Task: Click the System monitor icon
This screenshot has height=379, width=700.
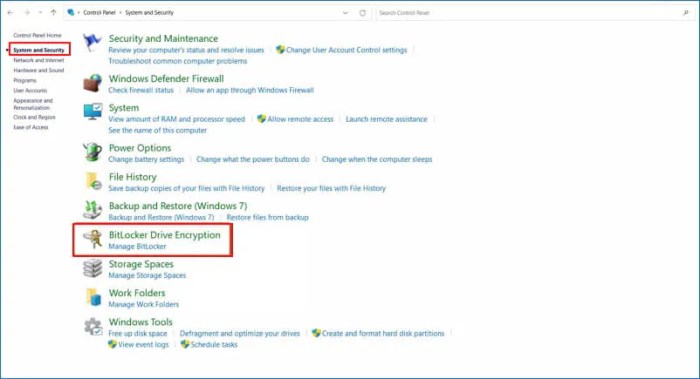Action: [x=92, y=112]
